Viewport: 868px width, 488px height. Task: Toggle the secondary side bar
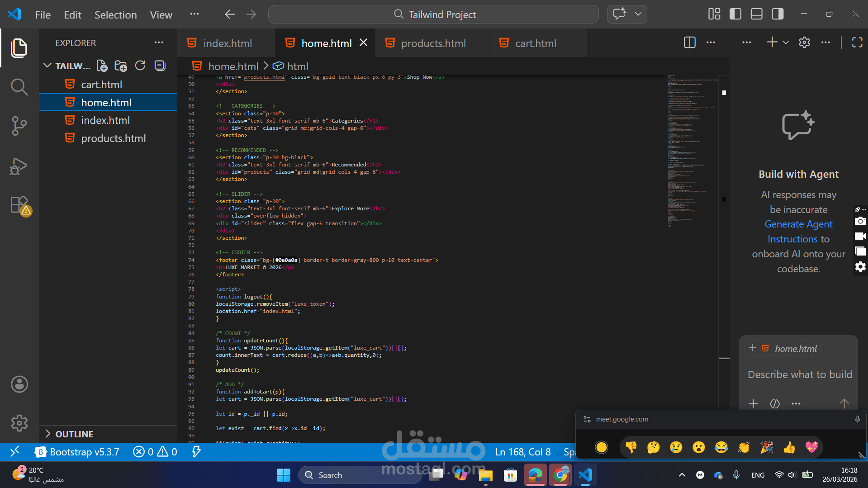point(778,14)
